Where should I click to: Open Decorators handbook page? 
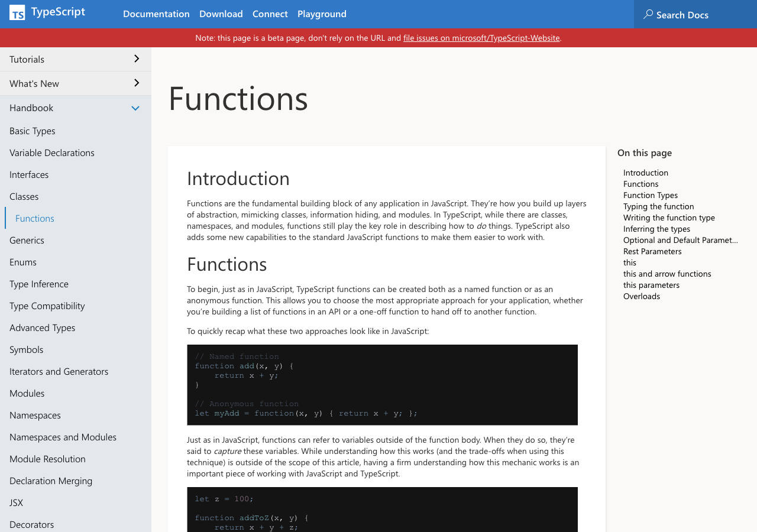[x=32, y=524]
